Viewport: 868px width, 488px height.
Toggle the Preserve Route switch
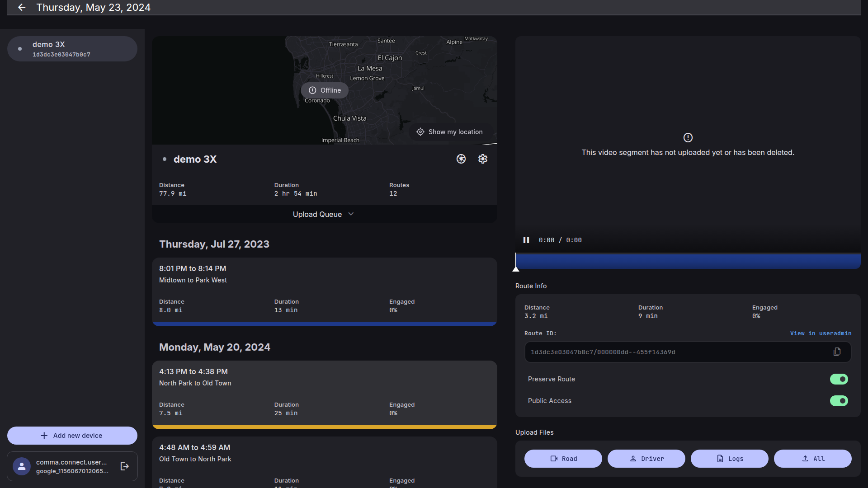point(839,379)
